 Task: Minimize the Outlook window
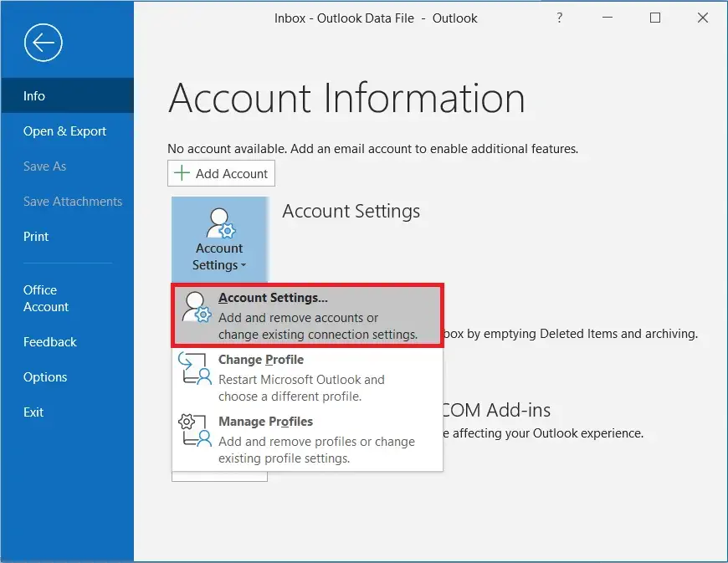tap(608, 18)
